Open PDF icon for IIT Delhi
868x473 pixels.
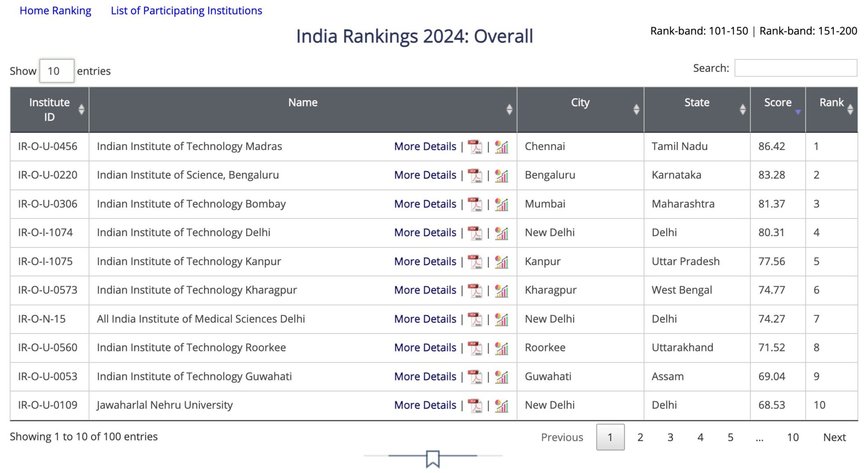pyautogui.click(x=475, y=233)
